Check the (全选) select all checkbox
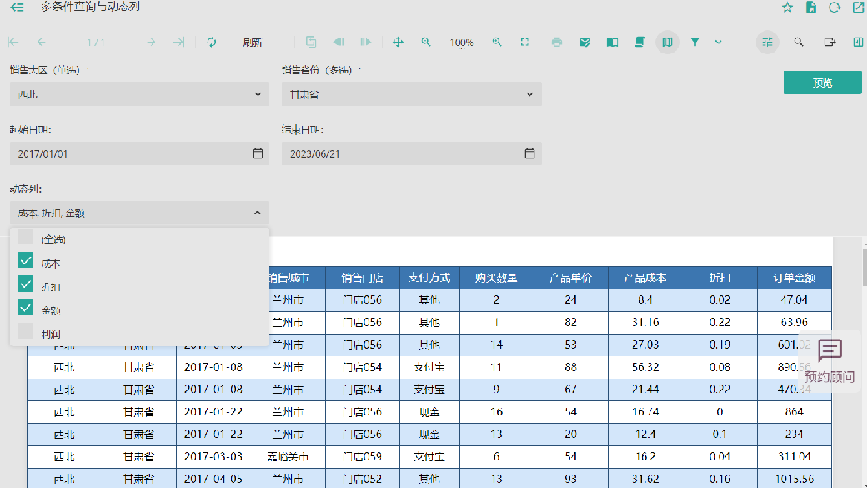 coord(26,238)
